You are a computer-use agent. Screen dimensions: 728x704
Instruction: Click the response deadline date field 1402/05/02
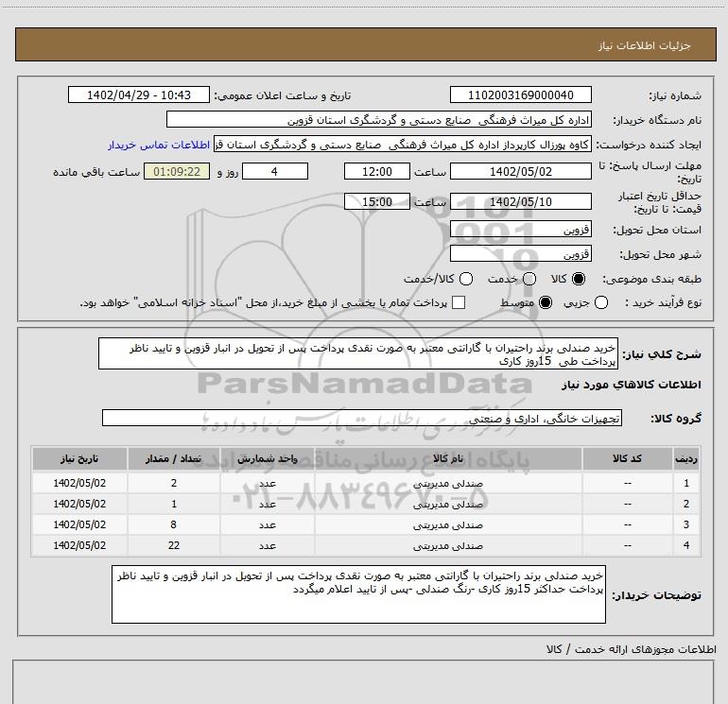pyautogui.click(x=520, y=171)
